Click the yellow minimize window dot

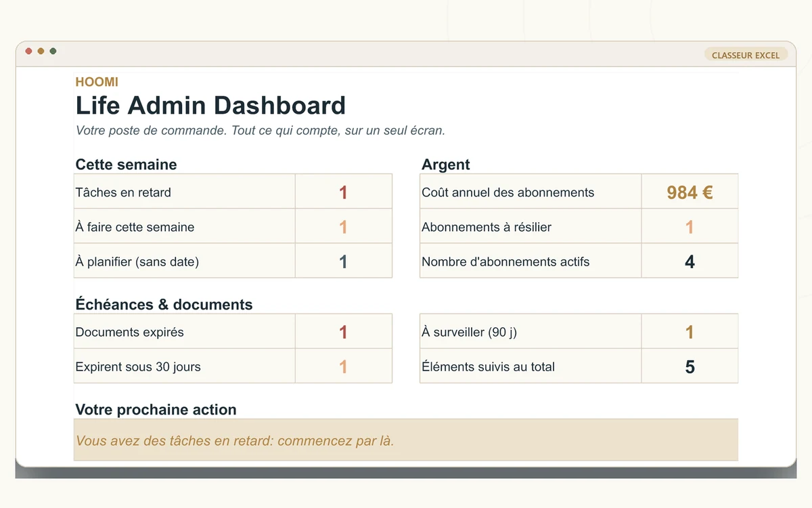point(41,51)
